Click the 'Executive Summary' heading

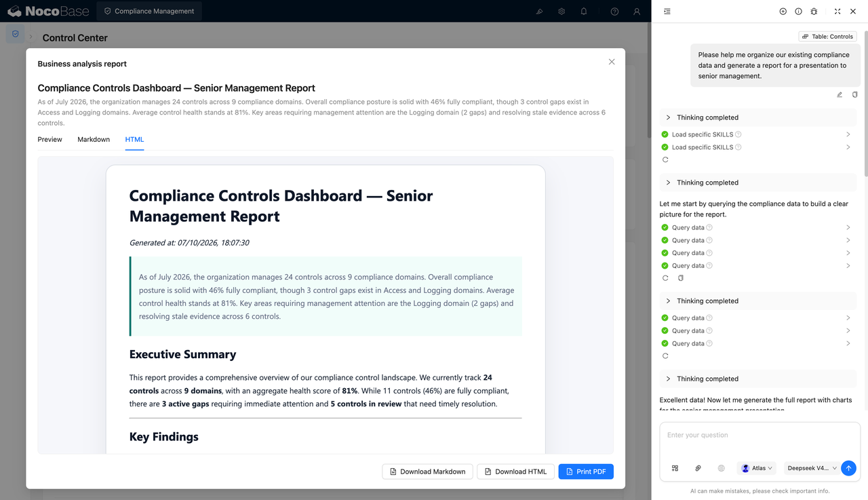point(182,354)
